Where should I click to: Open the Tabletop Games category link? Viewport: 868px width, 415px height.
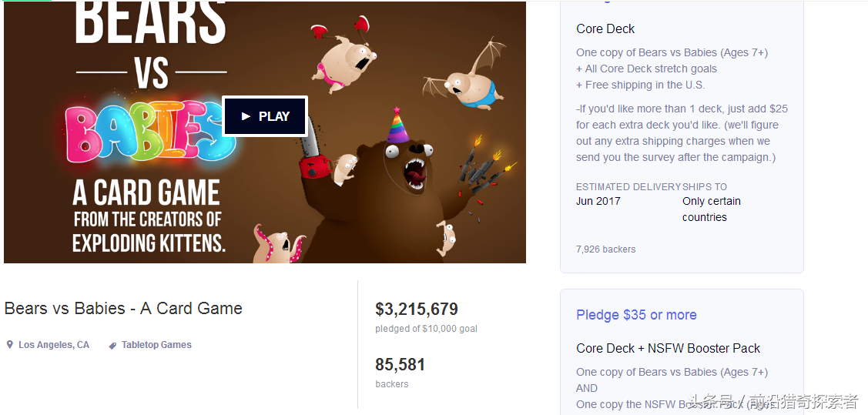156,345
